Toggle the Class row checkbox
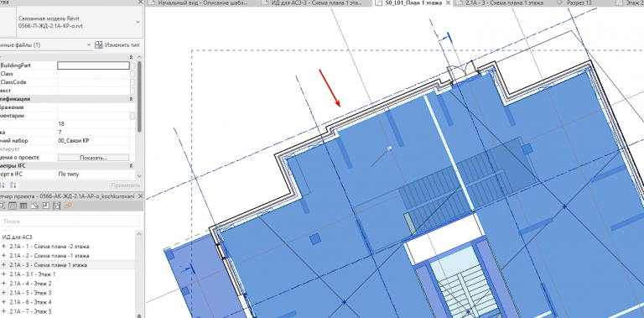The height and width of the screenshot is (318, 644). [x=132, y=74]
